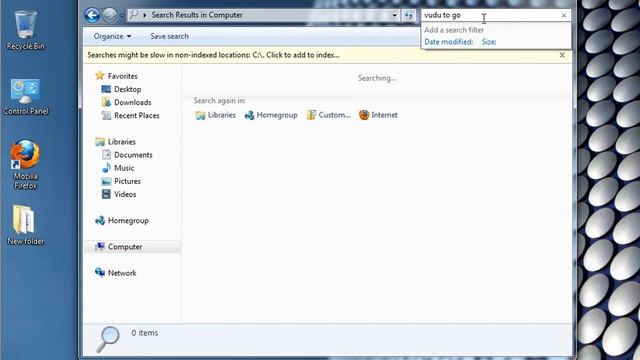Select Libraries in navigation pane
This screenshot has height=360, width=640.
point(122,142)
